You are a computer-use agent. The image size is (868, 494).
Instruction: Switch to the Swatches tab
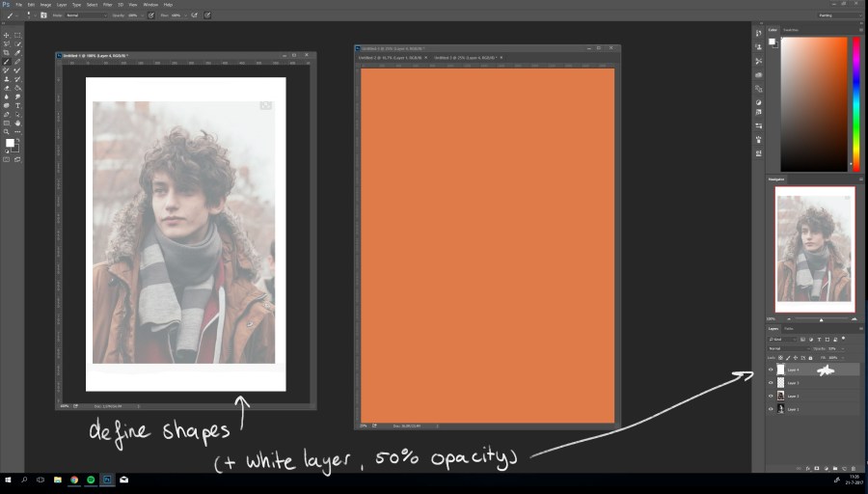pyautogui.click(x=790, y=31)
